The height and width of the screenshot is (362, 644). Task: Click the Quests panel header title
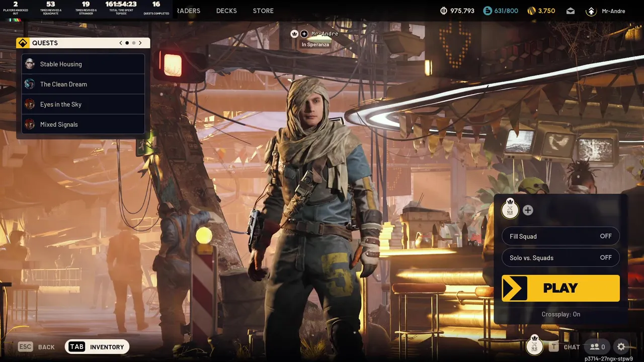tap(45, 43)
